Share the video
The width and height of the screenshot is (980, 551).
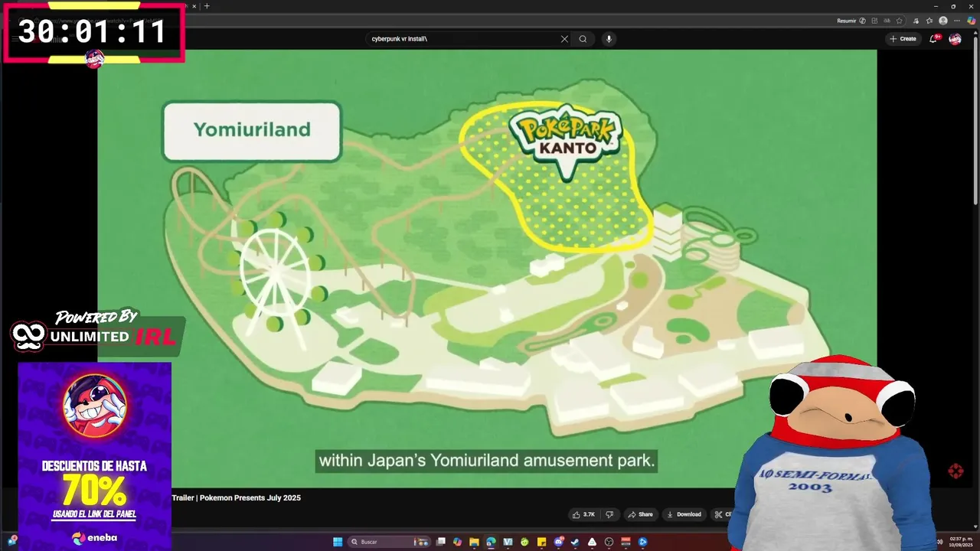[x=640, y=514]
